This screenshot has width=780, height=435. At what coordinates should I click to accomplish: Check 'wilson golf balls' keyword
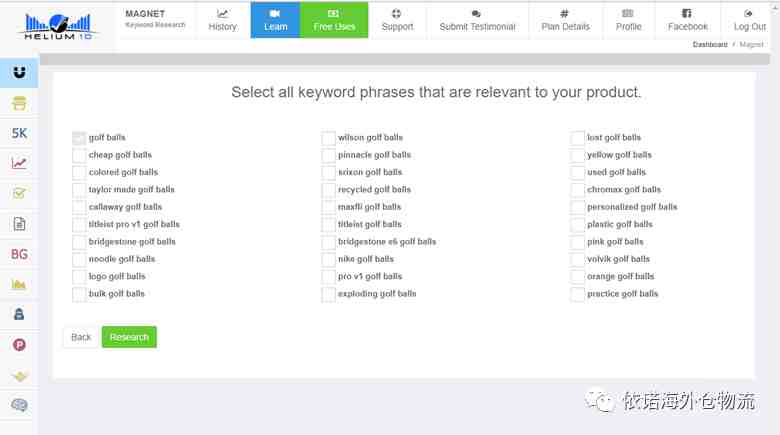point(328,138)
